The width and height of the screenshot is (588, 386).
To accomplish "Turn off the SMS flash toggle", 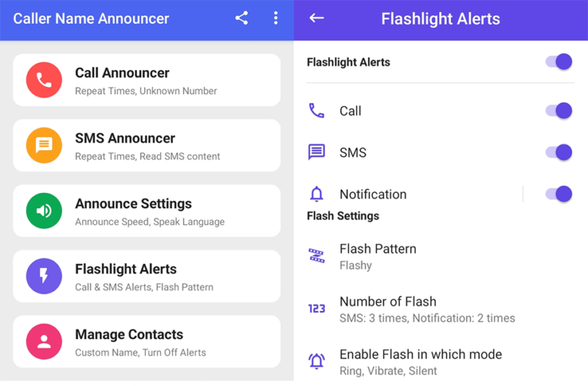I will pyautogui.click(x=559, y=152).
